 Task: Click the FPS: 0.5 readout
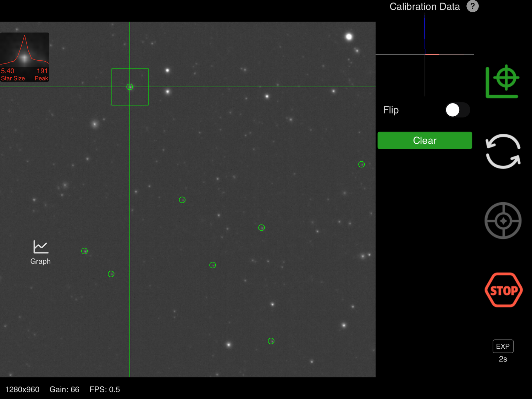point(105,389)
